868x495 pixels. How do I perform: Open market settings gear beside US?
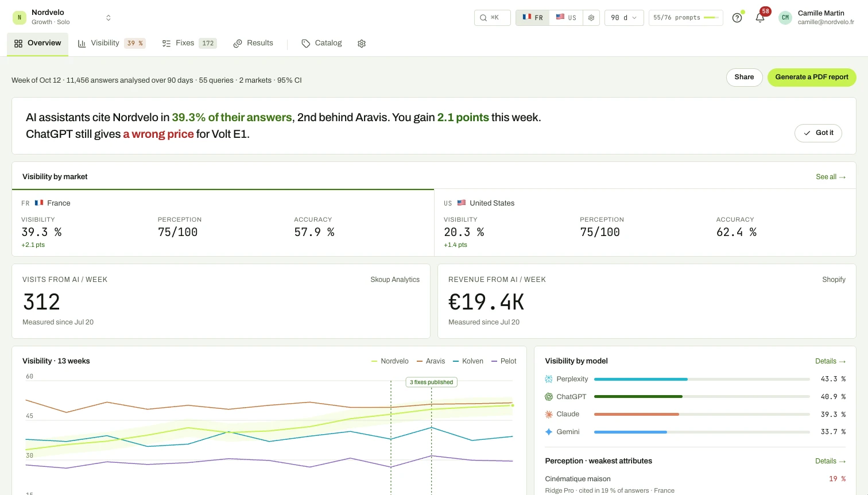591,18
